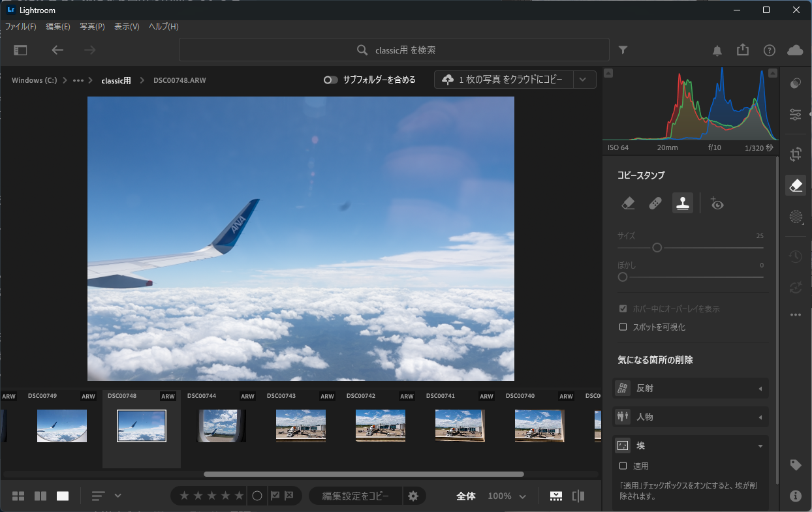The width and height of the screenshot is (812, 512).
Task: Go back with the left arrow
Action: (x=57, y=50)
